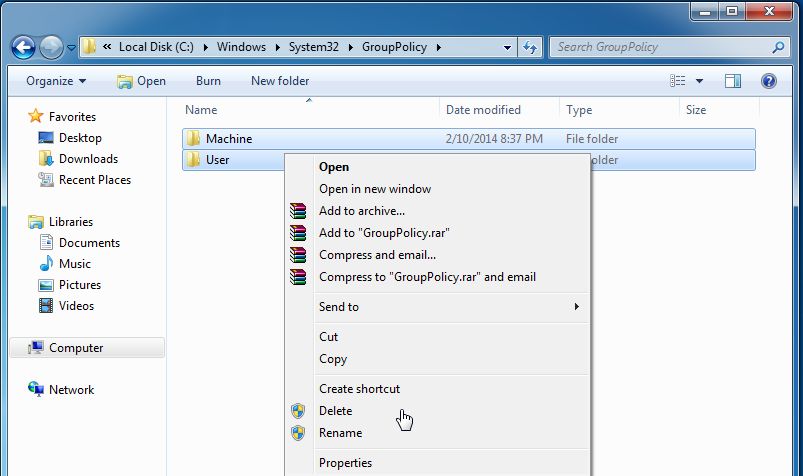Click the New folder toolbar button
Image resolution: width=803 pixels, height=476 pixels.
click(x=280, y=81)
